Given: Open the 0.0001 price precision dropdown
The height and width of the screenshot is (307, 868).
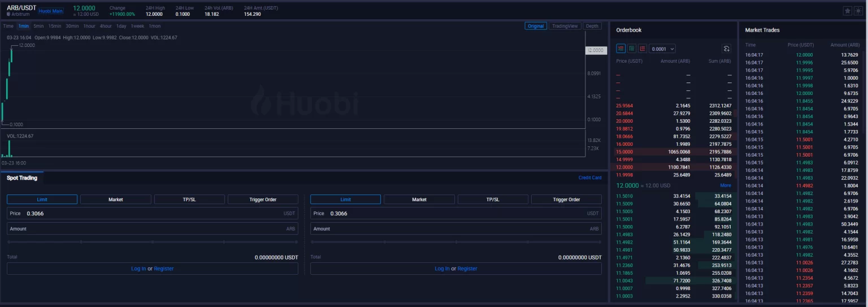Looking at the screenshot, I should [662, 49].
